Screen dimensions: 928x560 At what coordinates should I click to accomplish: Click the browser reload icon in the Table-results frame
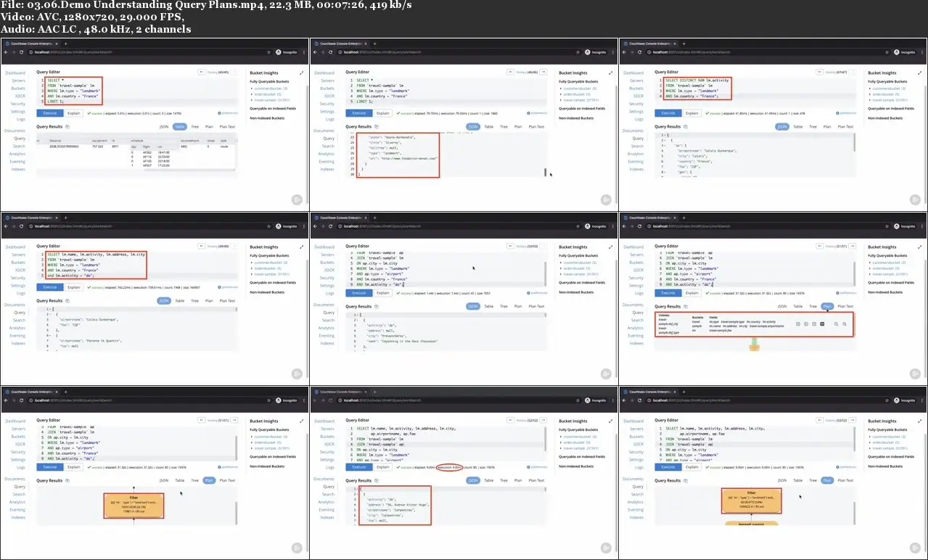coord(21,52)
